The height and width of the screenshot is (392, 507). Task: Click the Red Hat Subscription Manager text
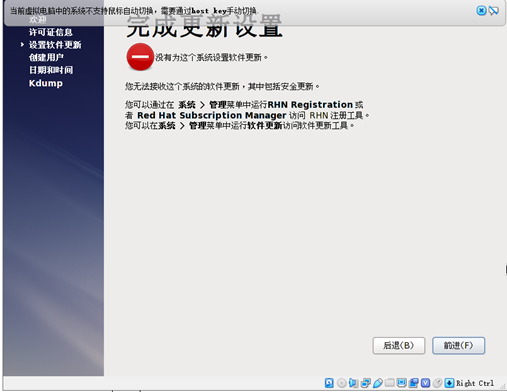coord(212,115)
